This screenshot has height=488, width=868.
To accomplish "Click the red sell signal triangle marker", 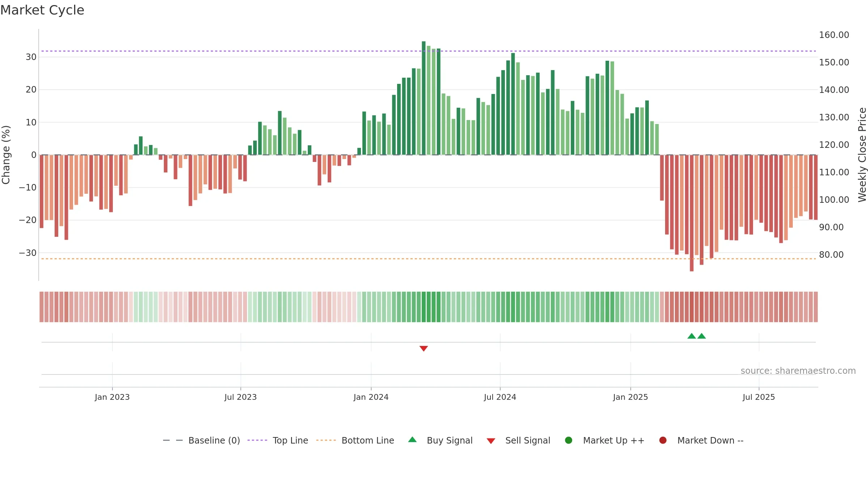I will [424, 348].
